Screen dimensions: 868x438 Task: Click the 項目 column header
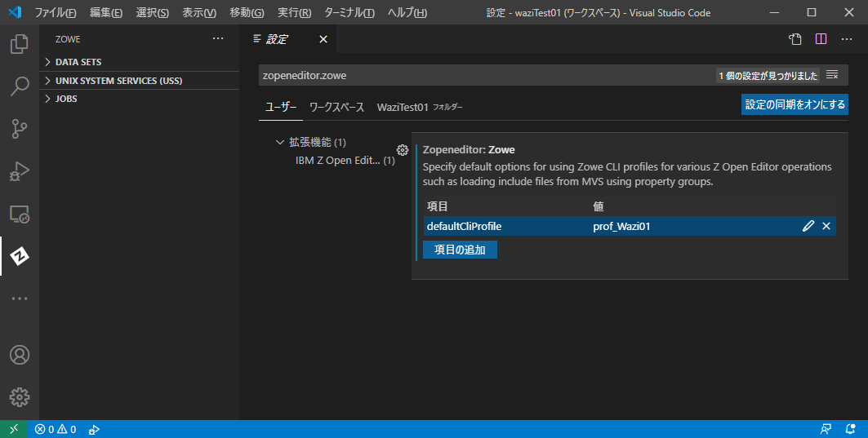click(x=438, y=206)
